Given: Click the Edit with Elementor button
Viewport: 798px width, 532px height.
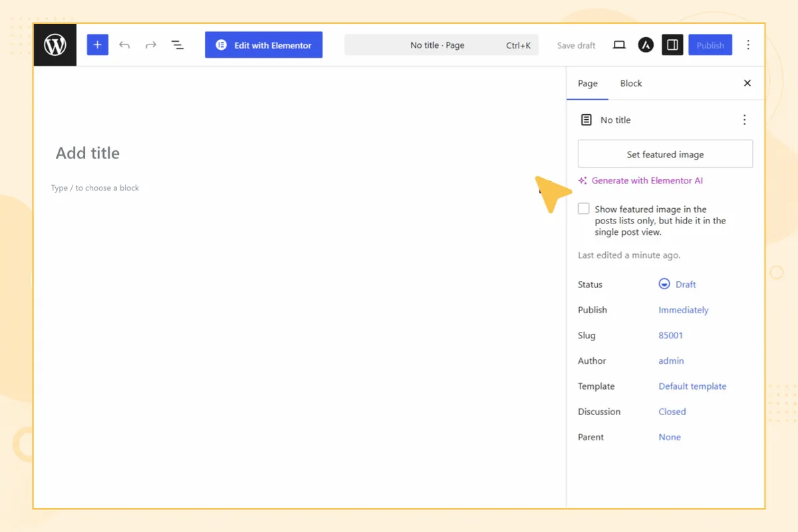Looking at the screenshot, I should pos(263,45).
